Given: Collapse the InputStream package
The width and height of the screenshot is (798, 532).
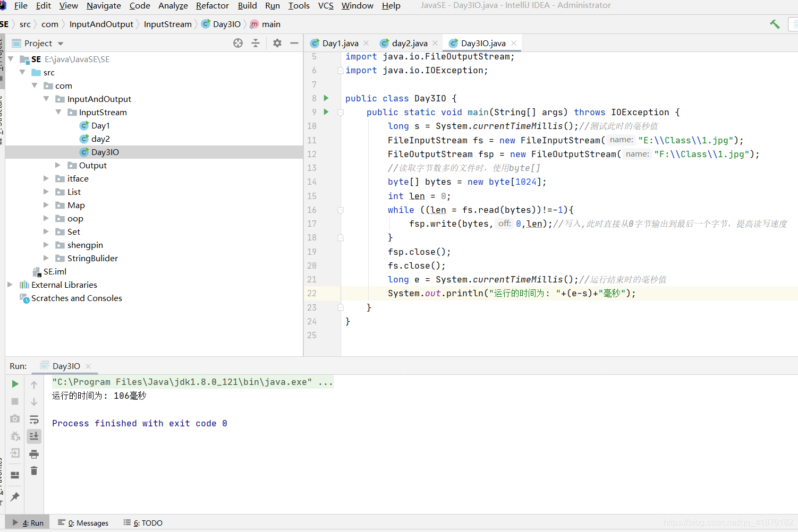Looking at the screenshot, I should pyautogui.click(x=58, y=112).
